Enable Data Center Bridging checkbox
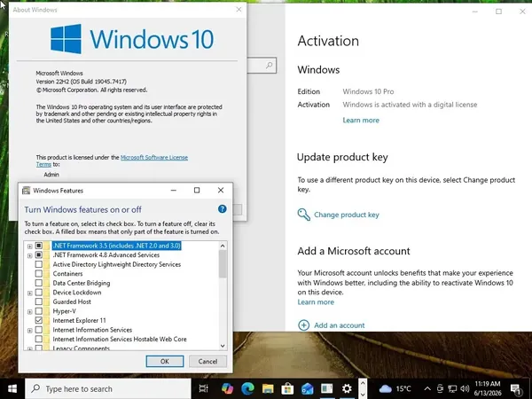Screen dimensions: 532x399 (39, 283)
